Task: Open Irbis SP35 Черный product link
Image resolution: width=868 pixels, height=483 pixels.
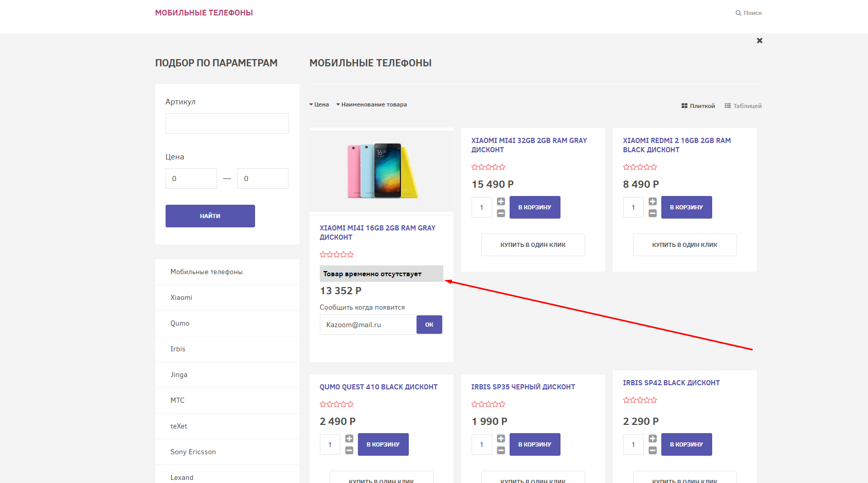Action: (x=523, y=387)
